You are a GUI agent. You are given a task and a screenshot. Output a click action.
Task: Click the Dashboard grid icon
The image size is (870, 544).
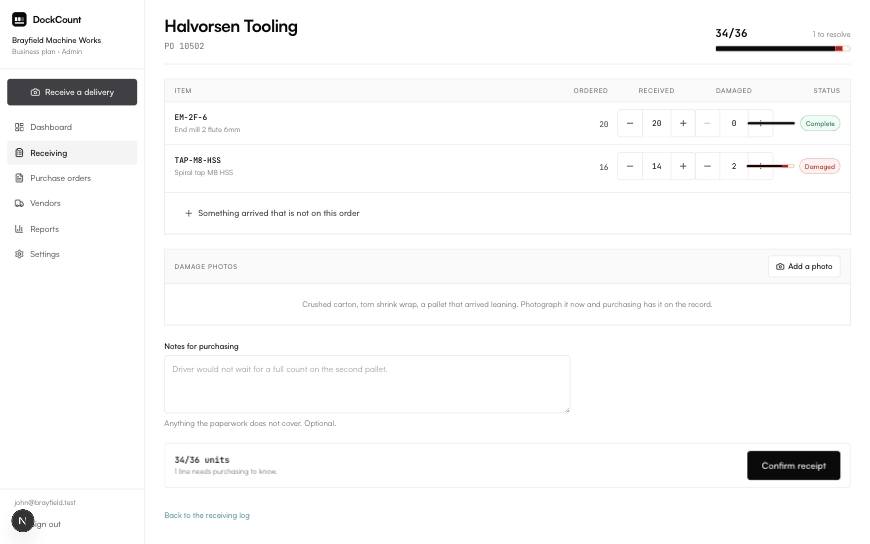pos(19,127)
